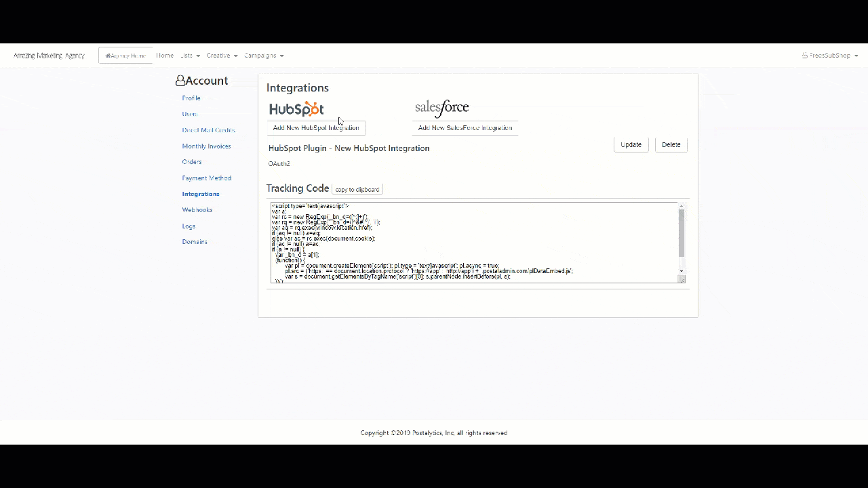The image size is (868, 488).
Task: Click the Account user icon in sidebar
Action: 180,81
